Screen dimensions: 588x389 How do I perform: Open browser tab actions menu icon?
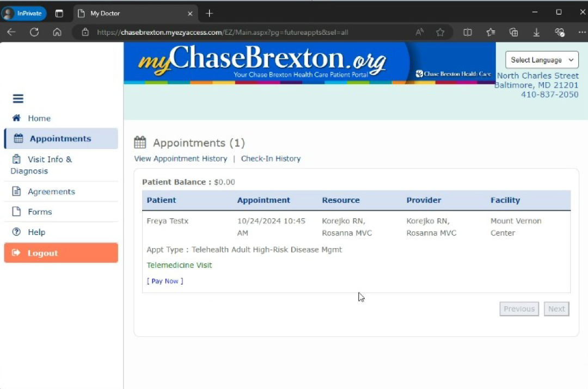pos(59,13)
